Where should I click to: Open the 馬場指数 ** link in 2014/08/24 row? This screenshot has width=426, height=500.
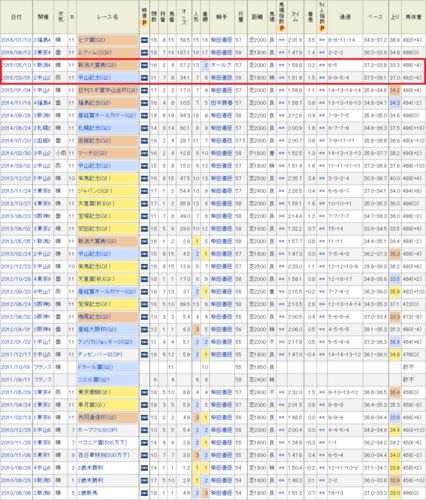pos(282,128)
